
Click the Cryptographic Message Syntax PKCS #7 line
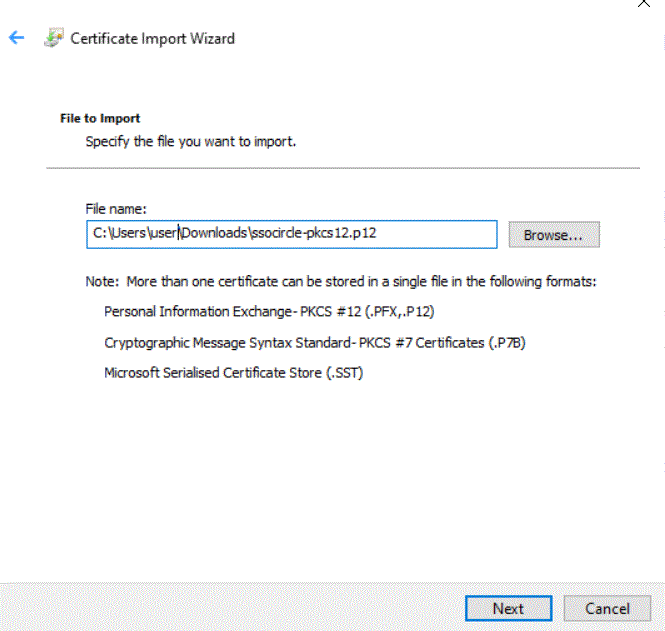(x=315, y=343)
